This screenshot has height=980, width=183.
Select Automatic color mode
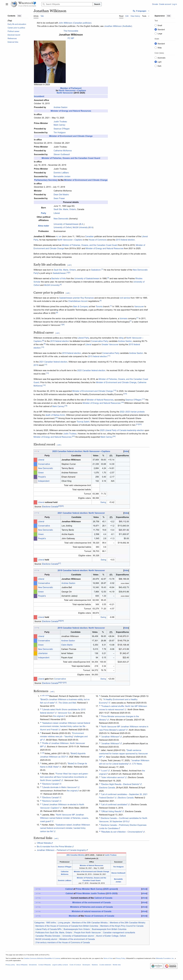pyautogui.click(x=156, y=58)
